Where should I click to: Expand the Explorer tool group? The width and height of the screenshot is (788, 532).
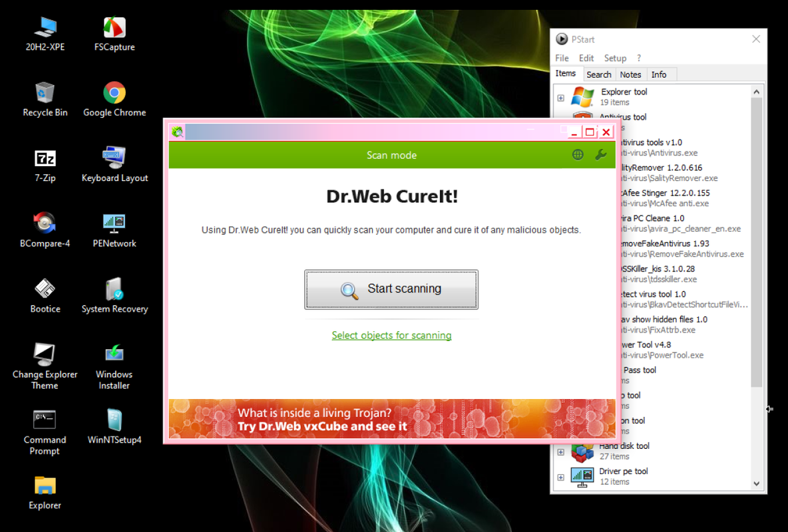point(561,98)
